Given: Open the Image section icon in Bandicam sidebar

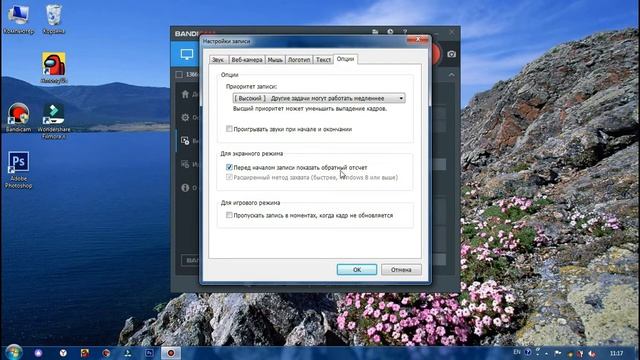Looking at the screenshot, I should 185,164.
